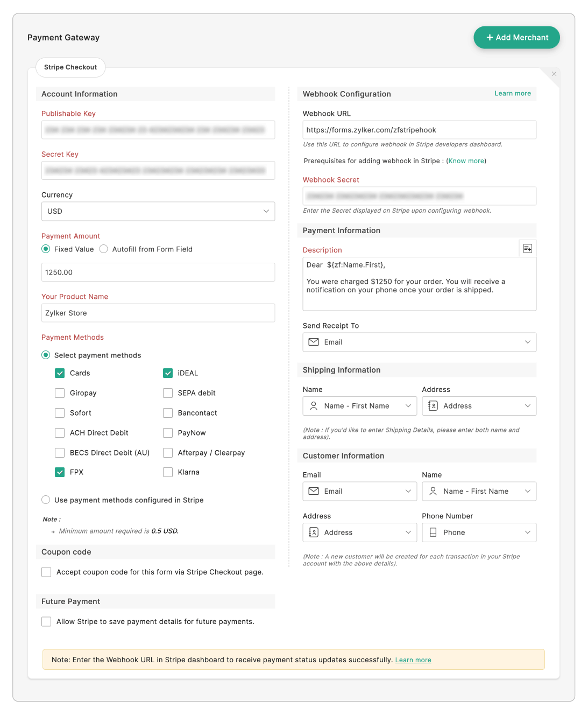Open the Currency dropdown

point(158,211)
